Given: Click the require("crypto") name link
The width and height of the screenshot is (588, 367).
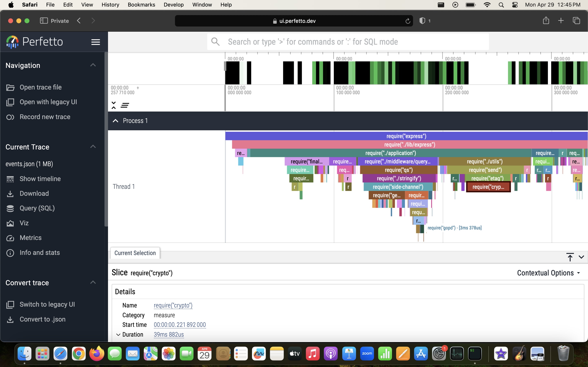Looking at the screenshot, I should [173, 305].
